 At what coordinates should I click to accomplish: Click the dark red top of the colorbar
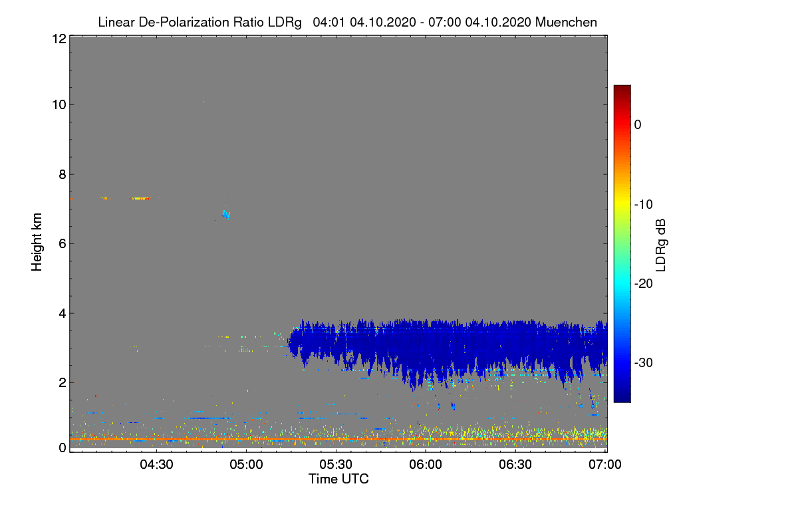click(622, 90)
